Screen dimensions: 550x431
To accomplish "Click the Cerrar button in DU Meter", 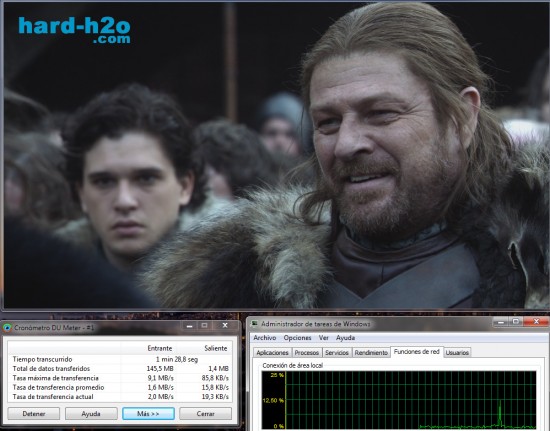I will click(x=206, y=413).
